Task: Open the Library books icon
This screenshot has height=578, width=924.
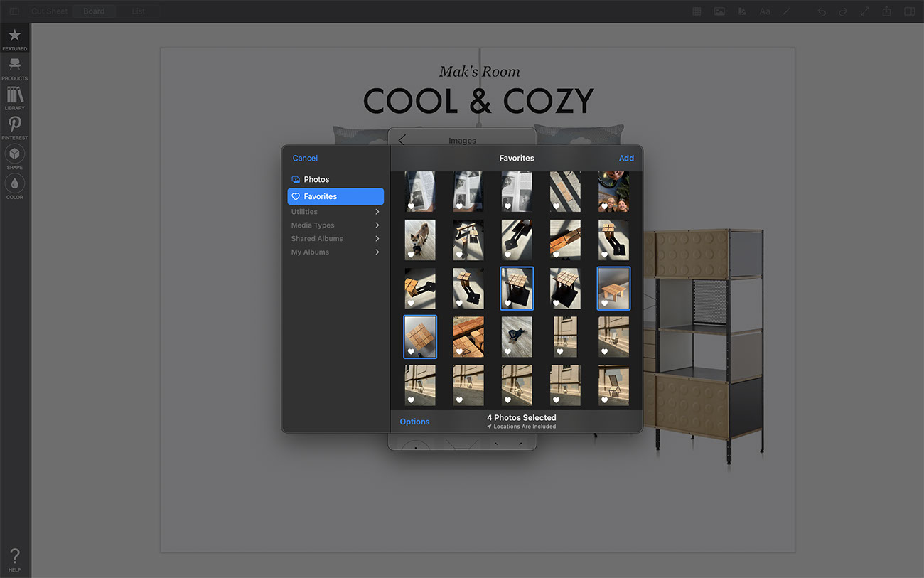Action: point(14,97)
